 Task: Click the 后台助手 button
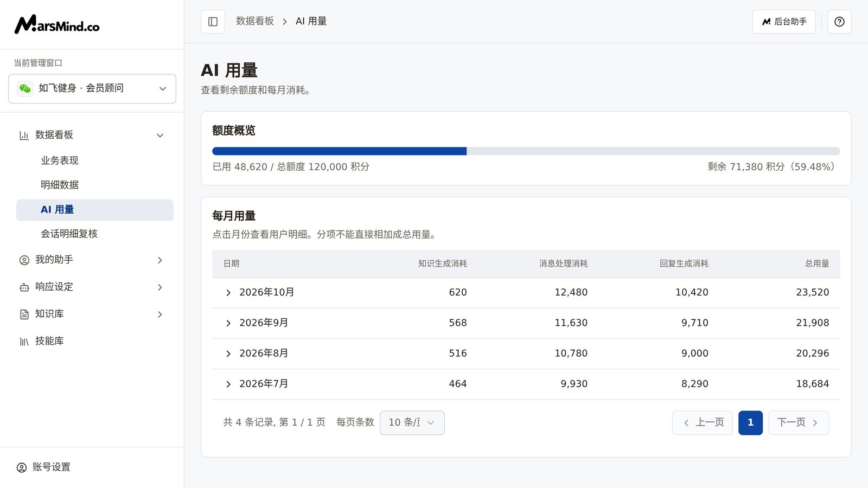click(784, 22)
